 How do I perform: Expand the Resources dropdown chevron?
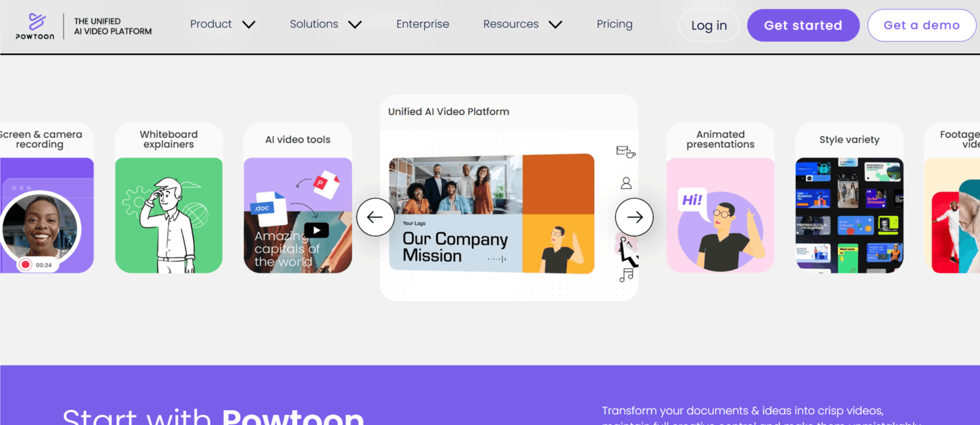coord(555,25)
